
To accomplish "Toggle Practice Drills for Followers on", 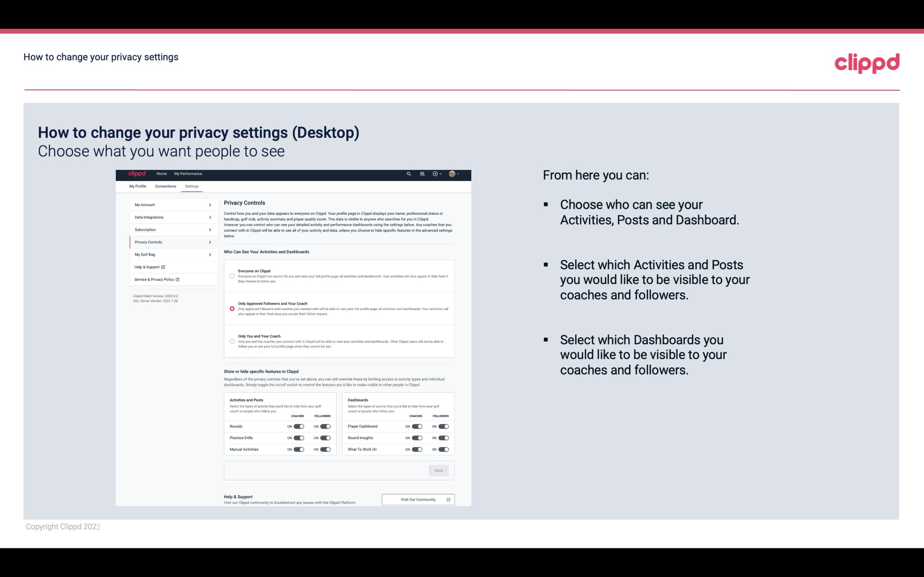I will coord(324,438).
